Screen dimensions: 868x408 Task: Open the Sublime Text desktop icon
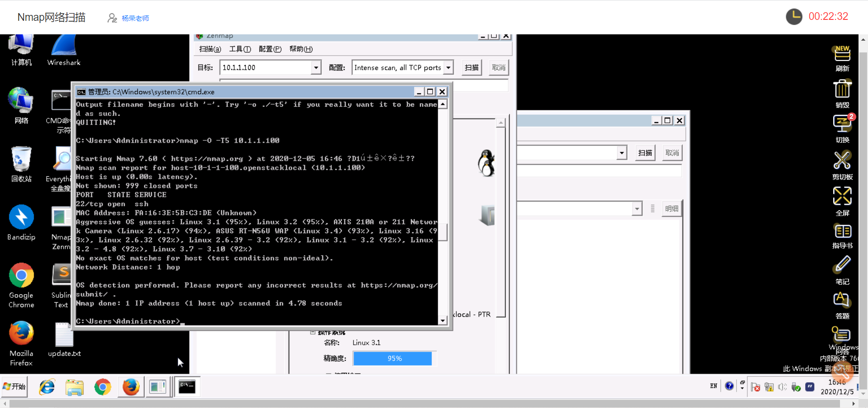click(61, 286)
